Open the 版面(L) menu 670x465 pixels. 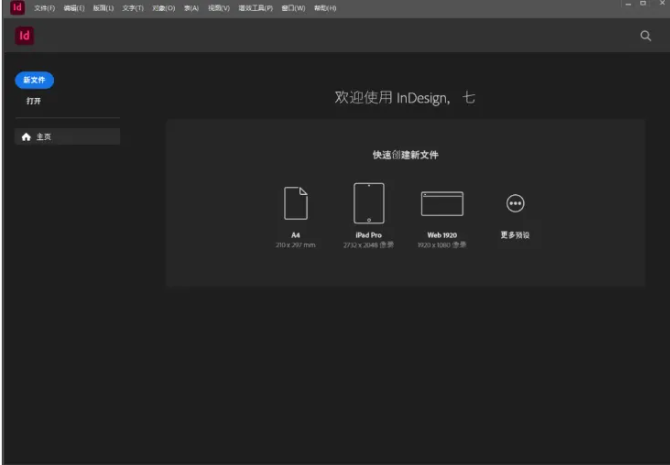(x=103, y=8)
